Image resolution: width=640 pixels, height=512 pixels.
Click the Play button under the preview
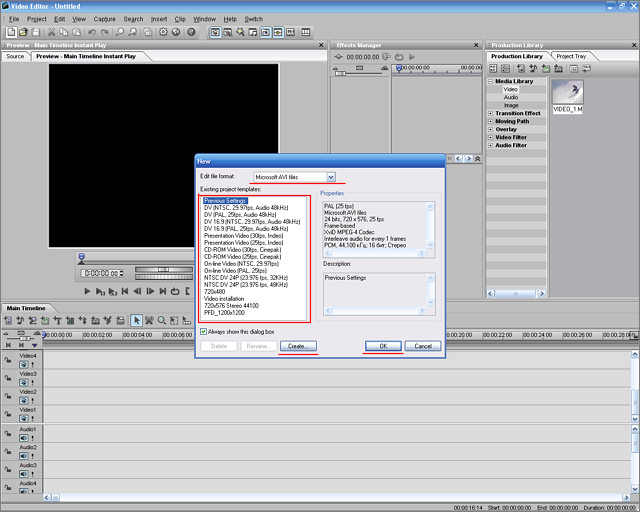87,291
